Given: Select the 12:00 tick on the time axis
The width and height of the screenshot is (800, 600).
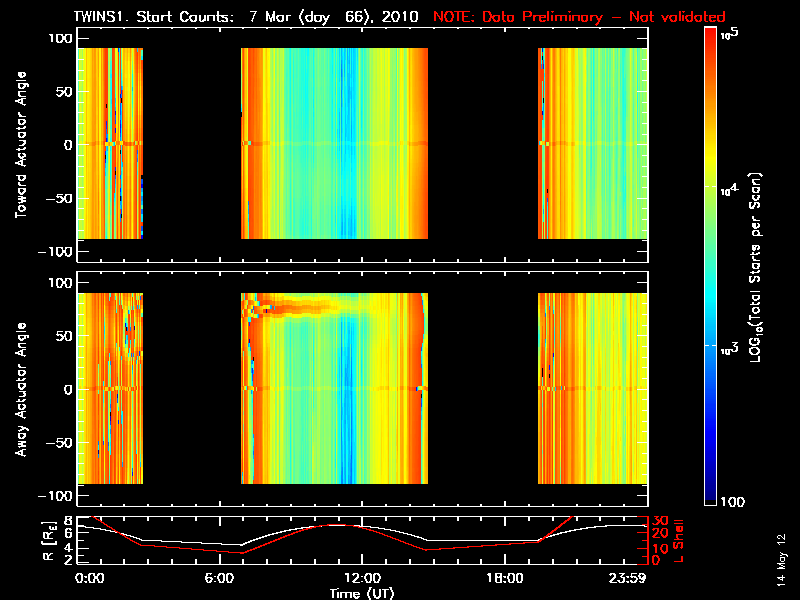Looking at the screenshot, I should tap(362, 578).
